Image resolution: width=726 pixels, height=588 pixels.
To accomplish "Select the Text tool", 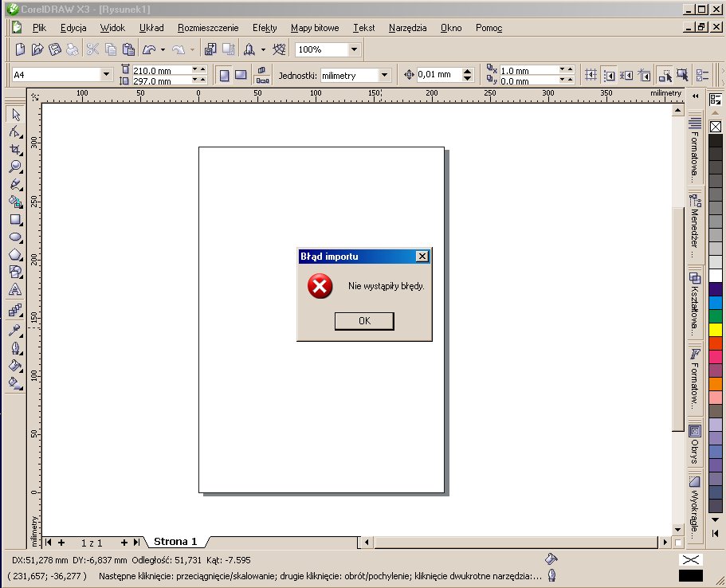I will (15, 290).
